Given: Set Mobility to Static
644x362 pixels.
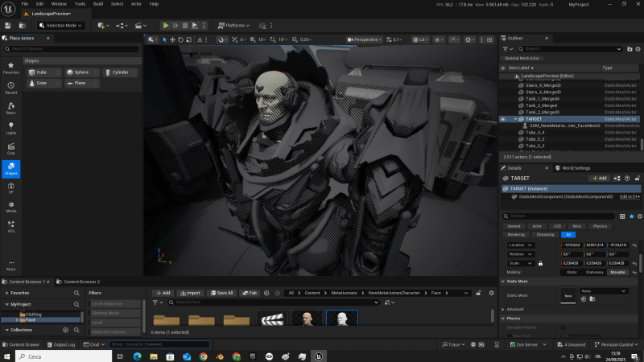Looking at the screenshot, I should [572, 272].
